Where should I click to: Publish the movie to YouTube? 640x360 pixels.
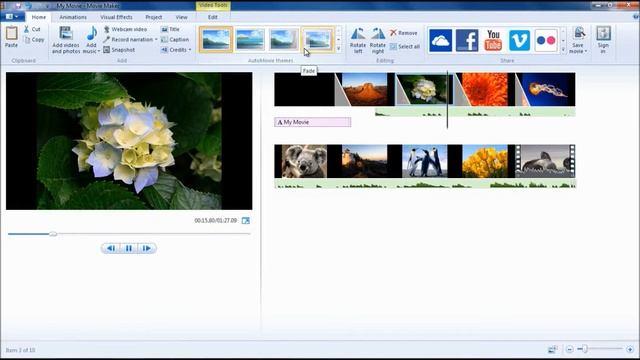tap(493, 40)
